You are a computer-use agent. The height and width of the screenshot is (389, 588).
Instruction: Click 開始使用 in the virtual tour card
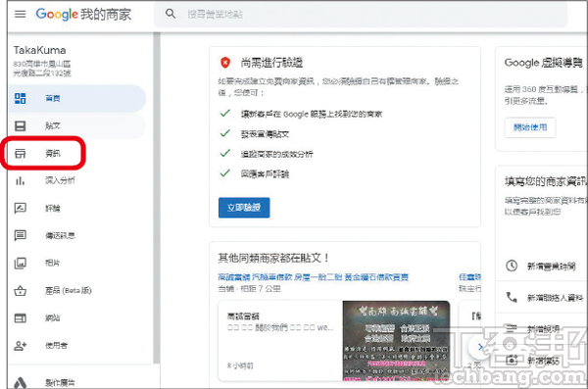pos(530,127)
